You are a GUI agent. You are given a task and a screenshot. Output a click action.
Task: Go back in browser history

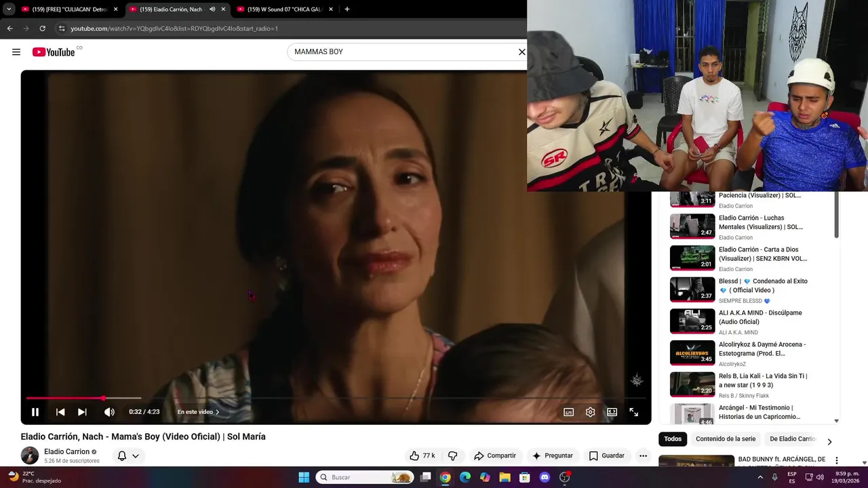[9, 28]
